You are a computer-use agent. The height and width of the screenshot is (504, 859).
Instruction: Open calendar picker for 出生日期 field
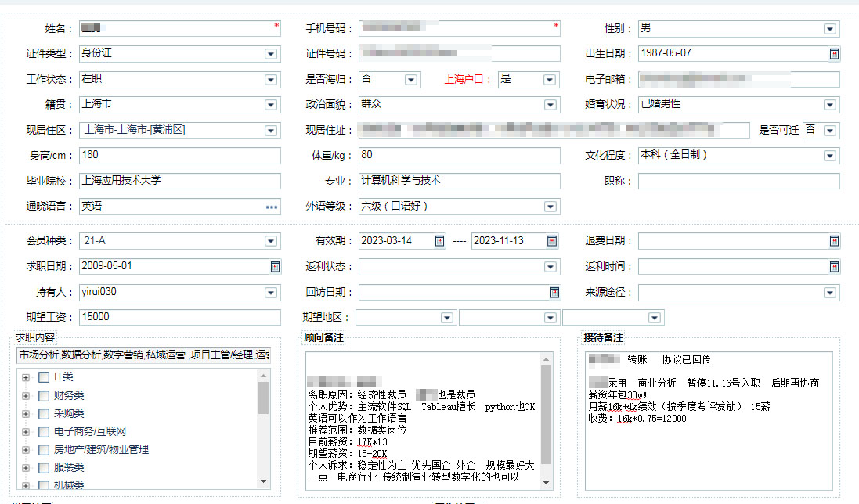pos(834,54)
